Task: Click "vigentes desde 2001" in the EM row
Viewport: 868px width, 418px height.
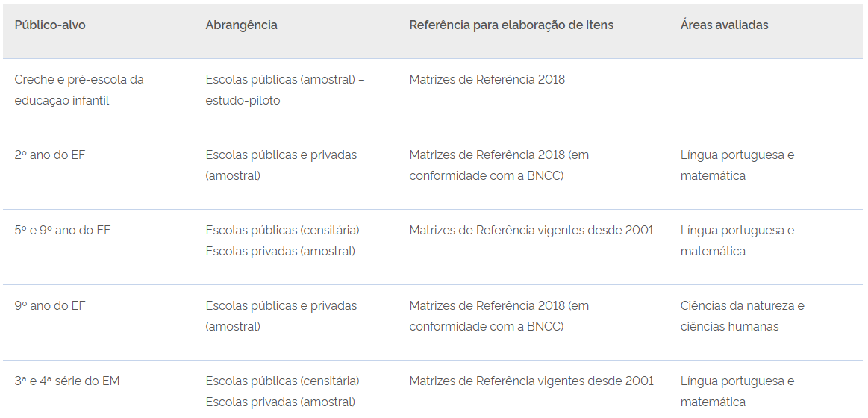Action: pos(531,381)
